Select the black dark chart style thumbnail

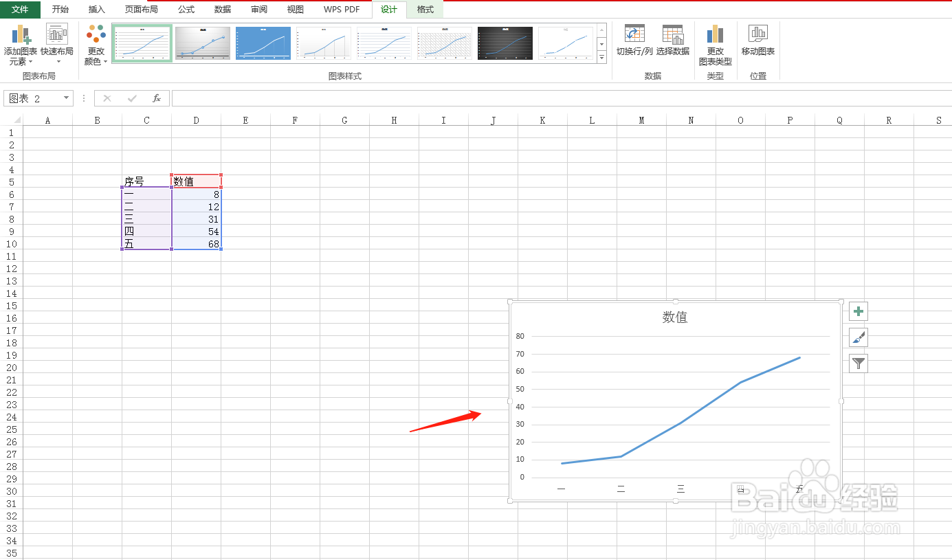[x=505, y=43]
